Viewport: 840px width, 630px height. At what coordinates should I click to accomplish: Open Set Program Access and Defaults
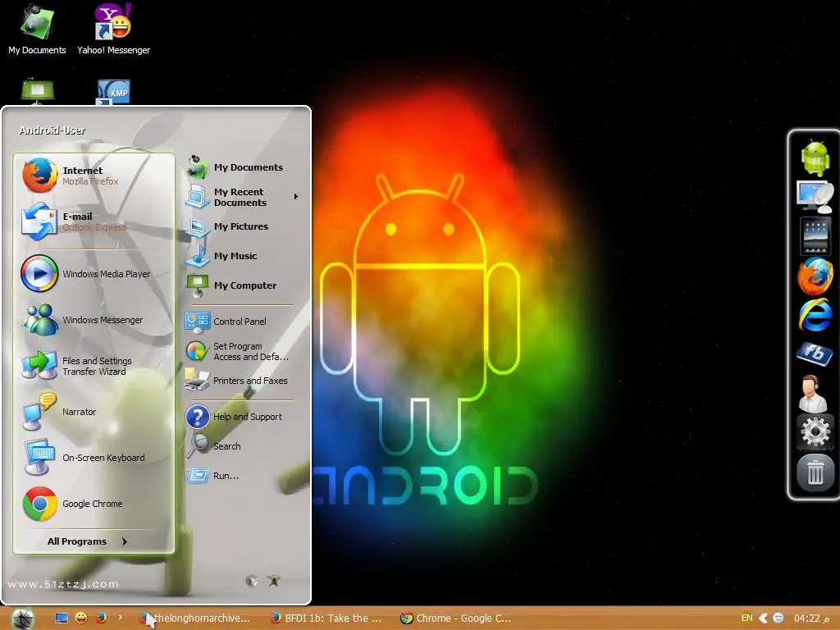coord(242,351)
